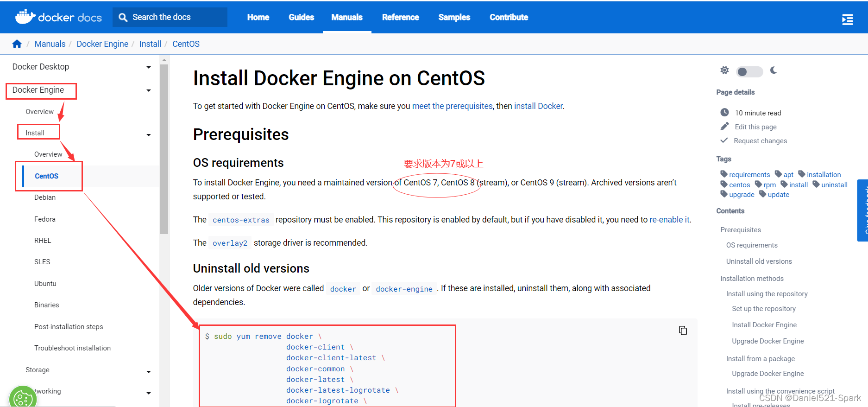Viewport: 868px width, 407px height.
Task: Open the Home nav tab
Action: [258, 17]
